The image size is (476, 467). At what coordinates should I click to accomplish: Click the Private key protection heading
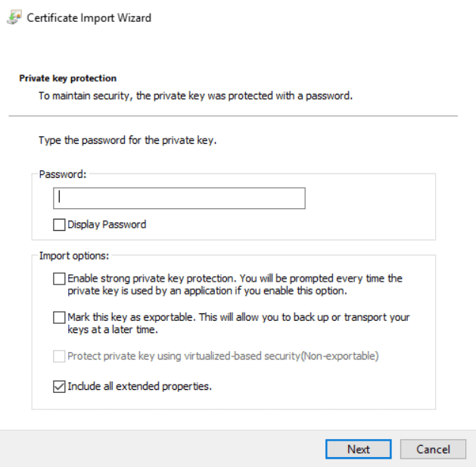67,78
